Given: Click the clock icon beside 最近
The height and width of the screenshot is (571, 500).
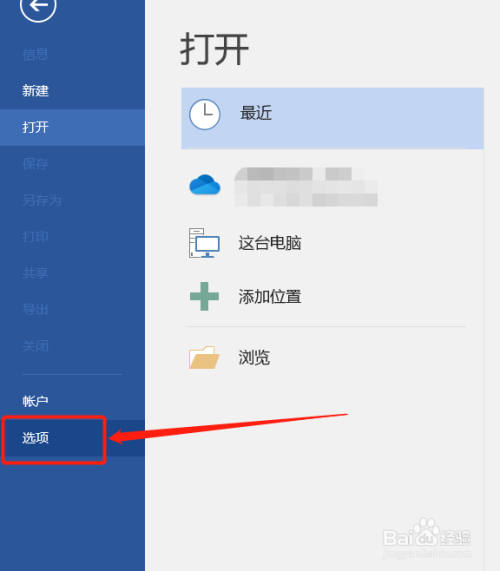Looking at the screenshot, I should pos(205,114).
